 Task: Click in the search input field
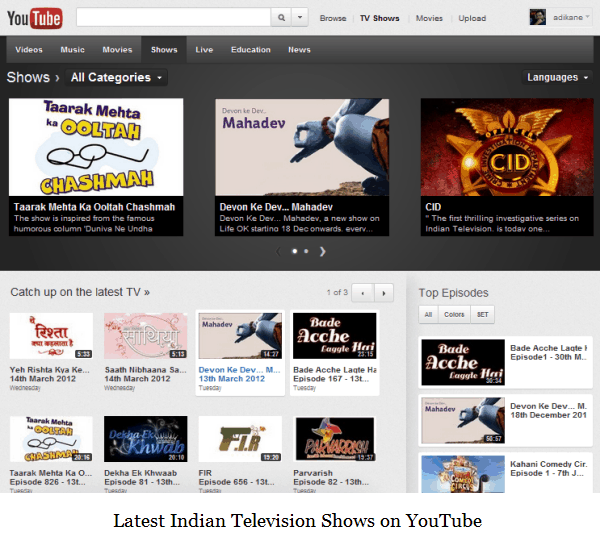pyautogui.click(x=172, y=18)
